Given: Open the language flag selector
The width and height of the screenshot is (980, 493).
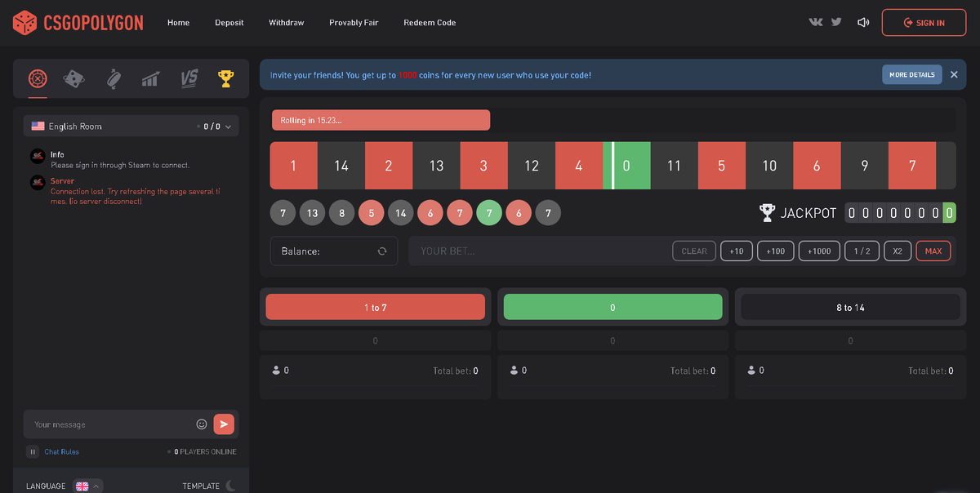Looking at the screenshot, I should coord(87,486).
